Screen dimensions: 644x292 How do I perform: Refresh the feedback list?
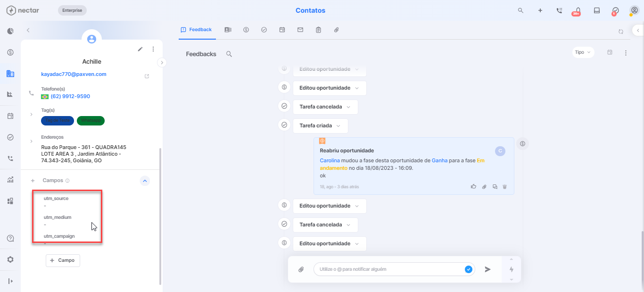pos(621,32)
